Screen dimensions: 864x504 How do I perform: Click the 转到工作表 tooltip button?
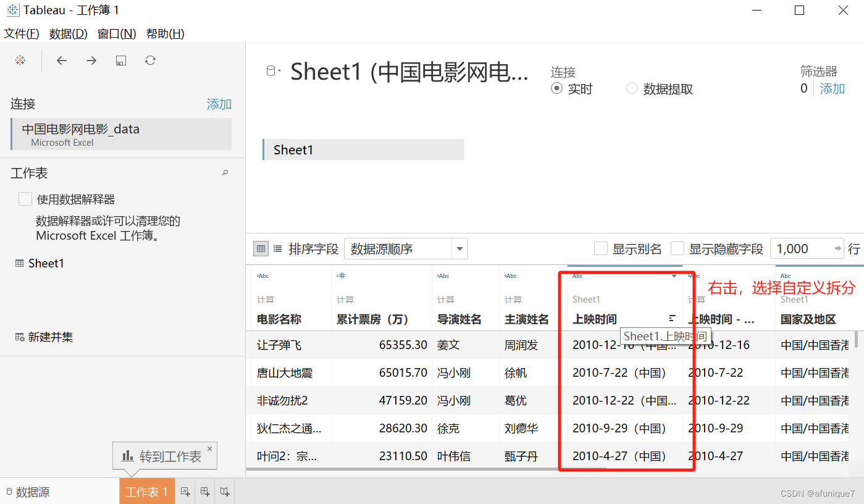click(165, 456)
